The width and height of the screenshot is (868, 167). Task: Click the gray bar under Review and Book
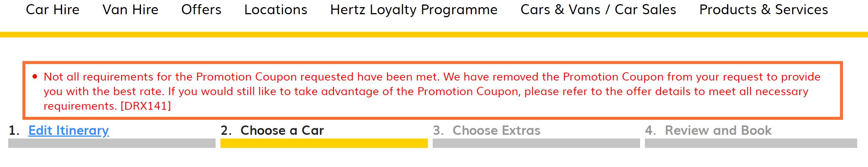pos(751,143)
